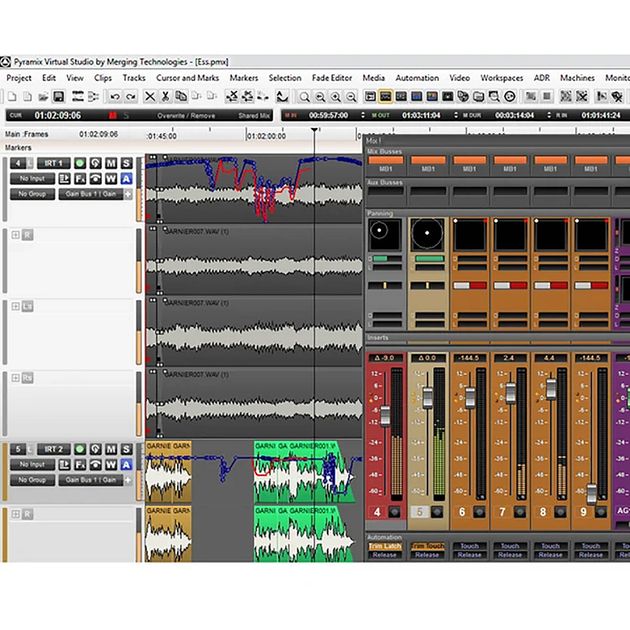Open the No Input dropdown on IRT 1
The image size is (630, 630).
[32, 178]
